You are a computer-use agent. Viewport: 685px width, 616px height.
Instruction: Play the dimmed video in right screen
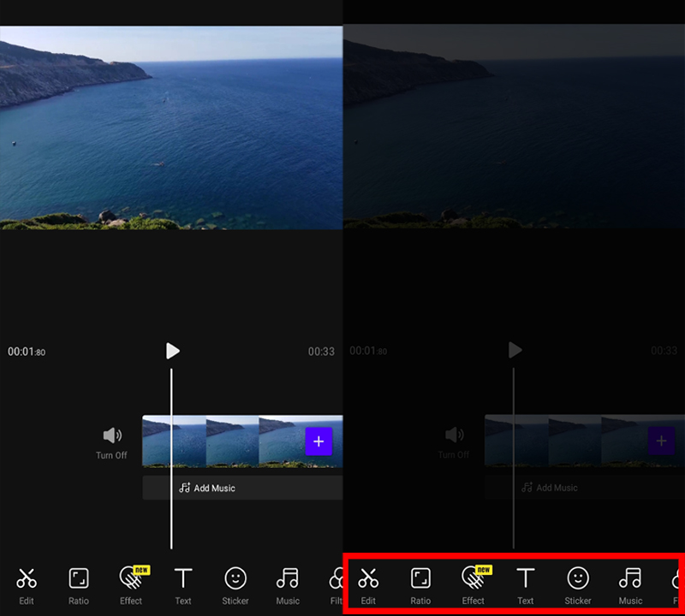click(x=515, y=350)
